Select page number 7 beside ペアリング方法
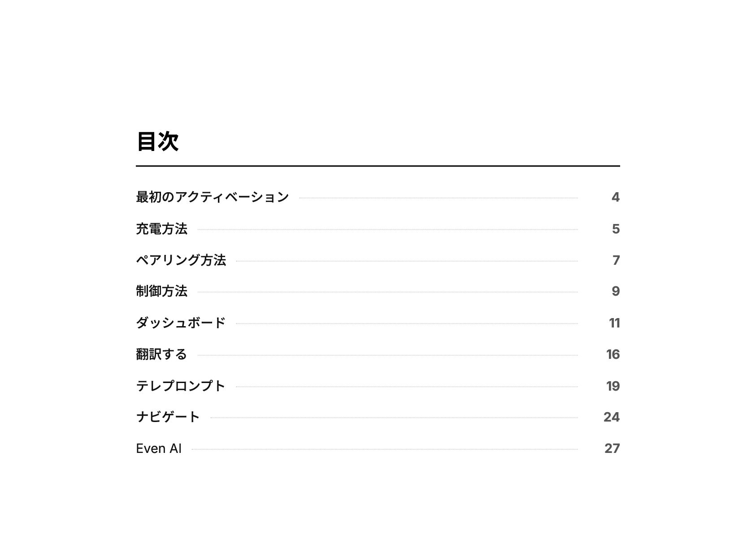Viewport: 756px width, 534px height. (616, 260)
